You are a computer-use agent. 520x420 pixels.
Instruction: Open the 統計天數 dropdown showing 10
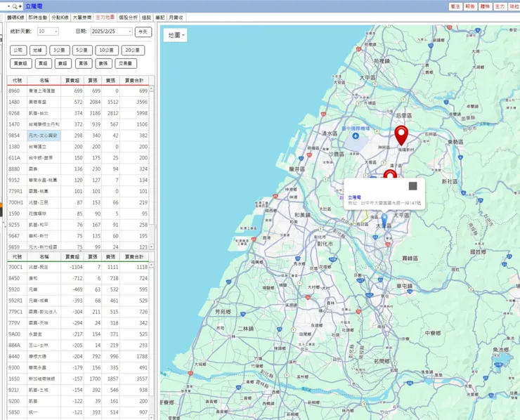point(48,32)
